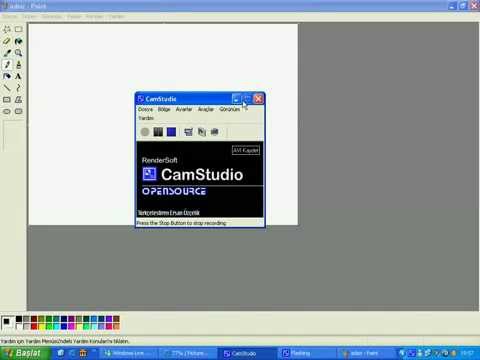Select the Magnifier tool in Paint
This screenshot has width=480, height=360.
click(19, 53)
